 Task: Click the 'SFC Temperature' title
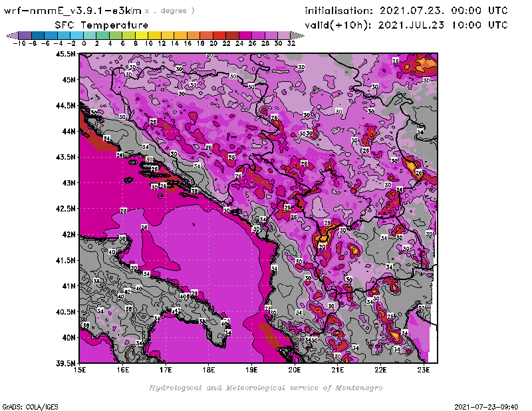[102, 25]
